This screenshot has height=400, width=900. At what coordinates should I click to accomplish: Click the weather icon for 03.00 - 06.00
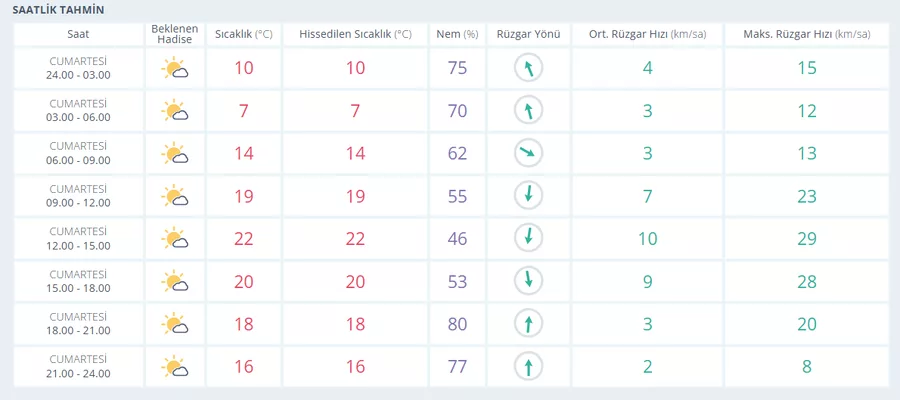click(x=177, y=111)
